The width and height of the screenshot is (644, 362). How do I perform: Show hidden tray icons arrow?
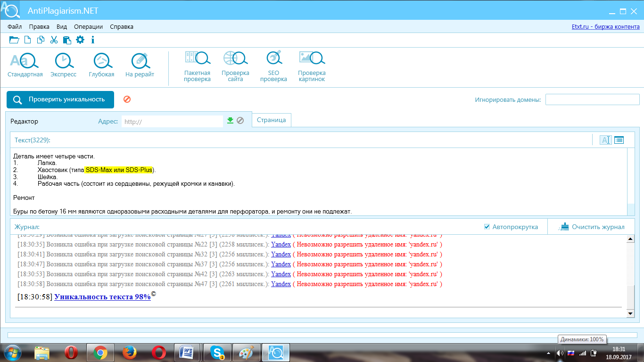548,353
